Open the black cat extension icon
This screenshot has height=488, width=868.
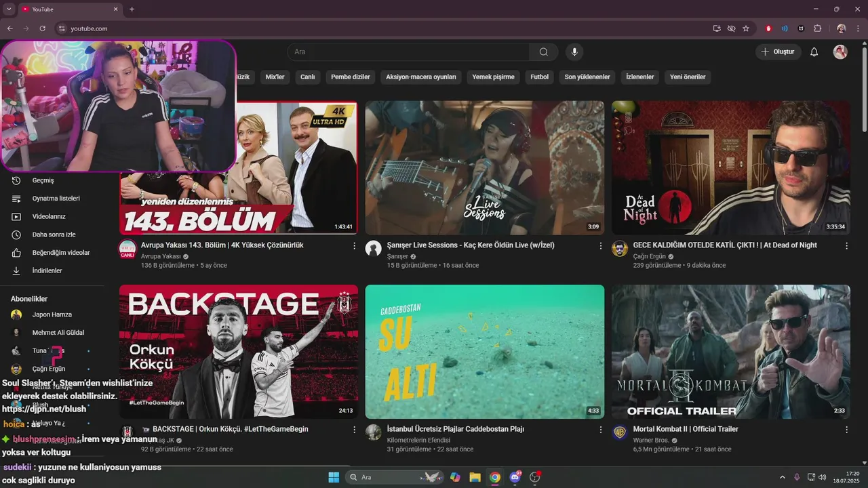[x=801, y=28]
